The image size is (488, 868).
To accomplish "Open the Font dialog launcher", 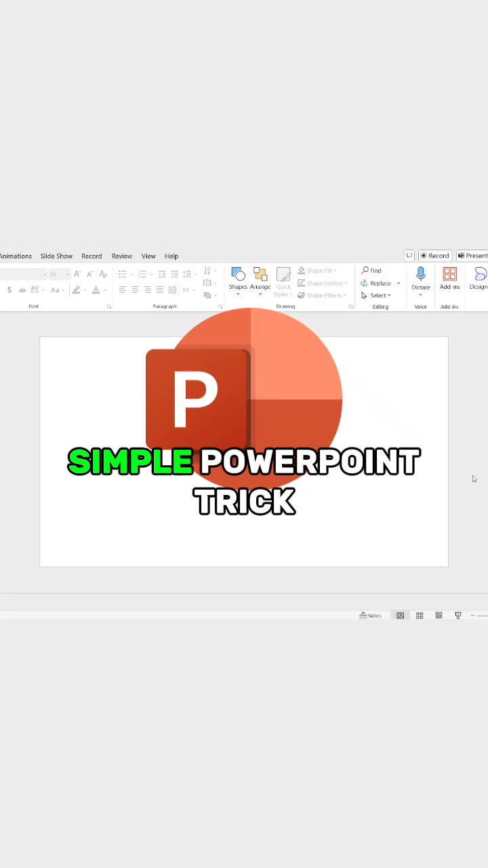I will (x=109, y=307).
